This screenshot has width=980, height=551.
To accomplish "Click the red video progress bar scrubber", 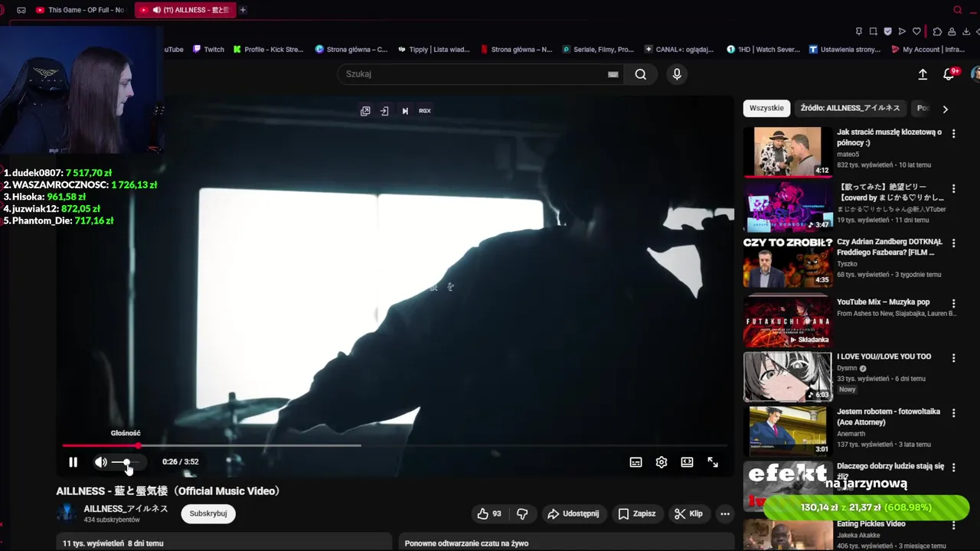I will [x=139, y=445].
